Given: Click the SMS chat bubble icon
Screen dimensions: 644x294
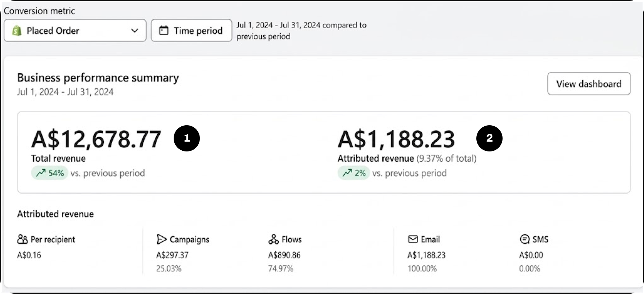Looking at the screenshot, I should coord(524,239).
